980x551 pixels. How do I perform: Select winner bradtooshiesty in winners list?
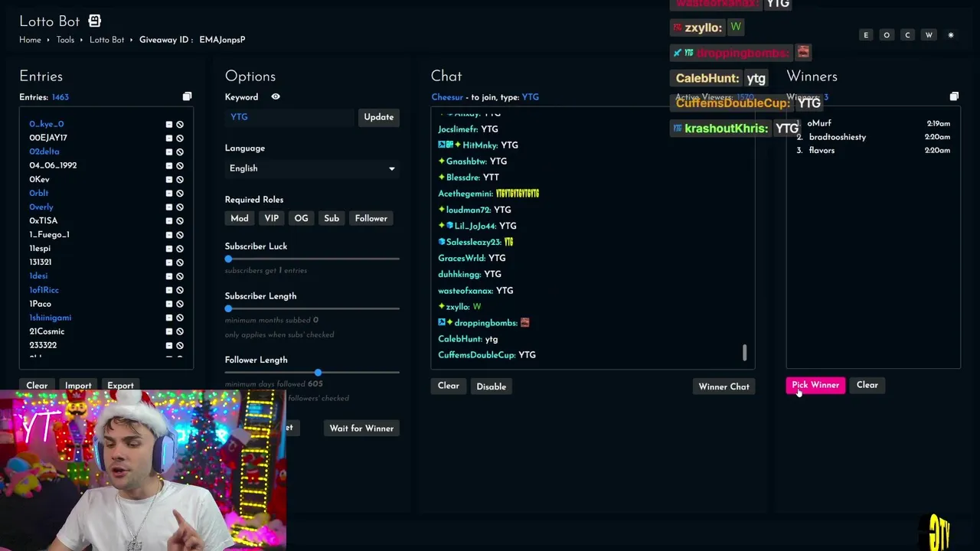pos(837,137)
